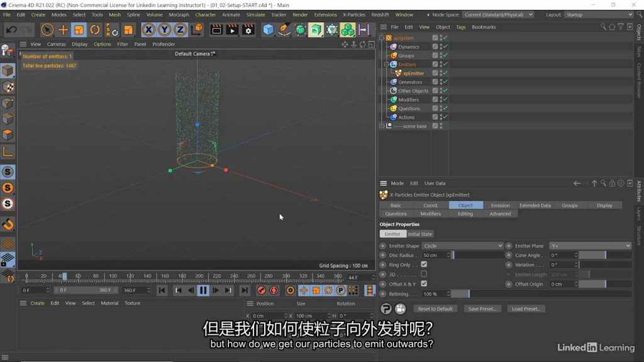The height and width of the screenshot is (362, 644).
Task: Open the Layout dropdown
Action: pyautogui.click(x=599, y=14)
